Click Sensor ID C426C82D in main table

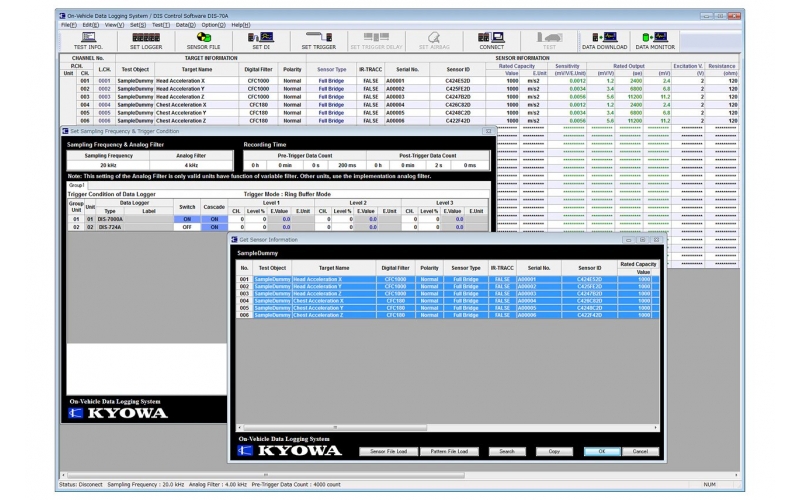(x=458, y=105)
